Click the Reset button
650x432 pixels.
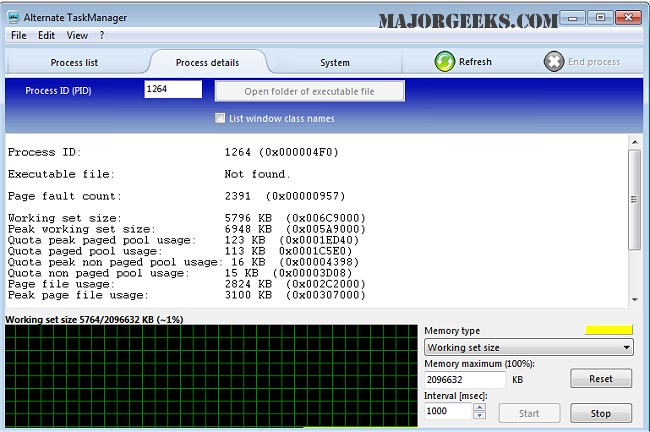[x=601, y=379]
